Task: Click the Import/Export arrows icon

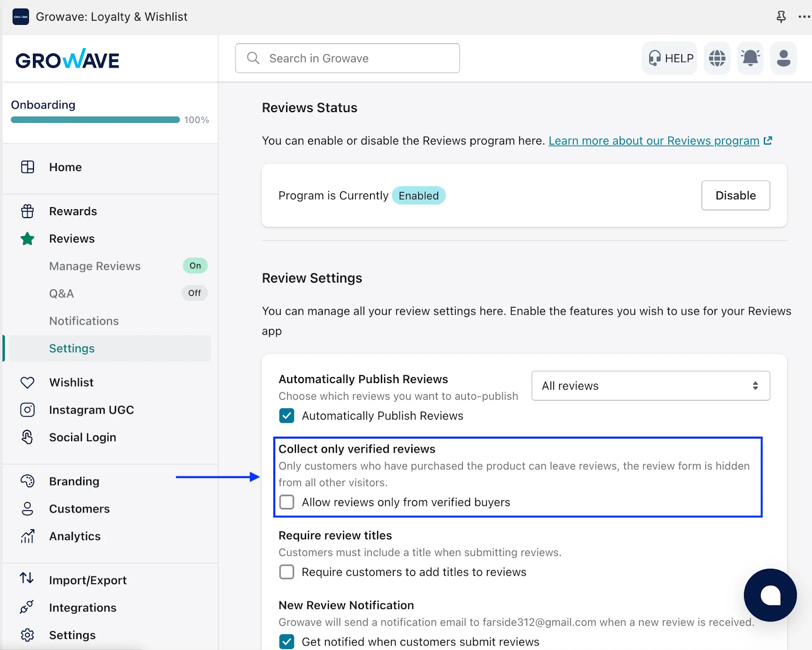Action: click(27, 578)
